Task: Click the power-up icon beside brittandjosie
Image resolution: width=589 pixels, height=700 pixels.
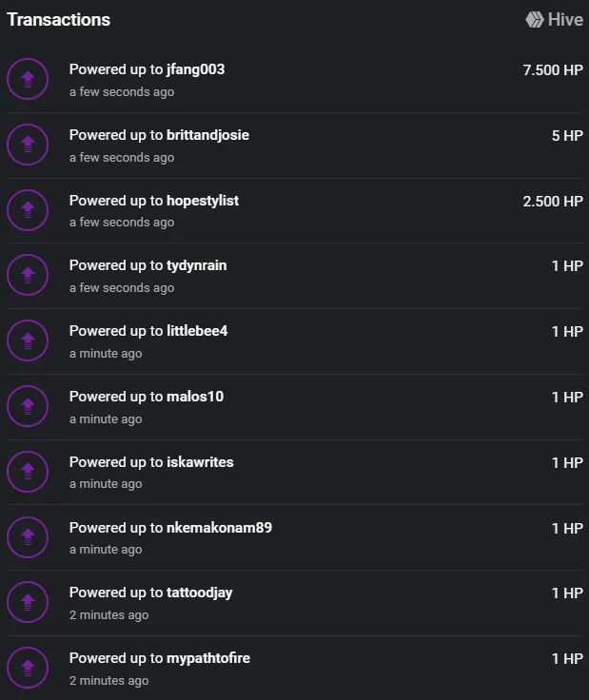Action: click(x=28, y=145)
